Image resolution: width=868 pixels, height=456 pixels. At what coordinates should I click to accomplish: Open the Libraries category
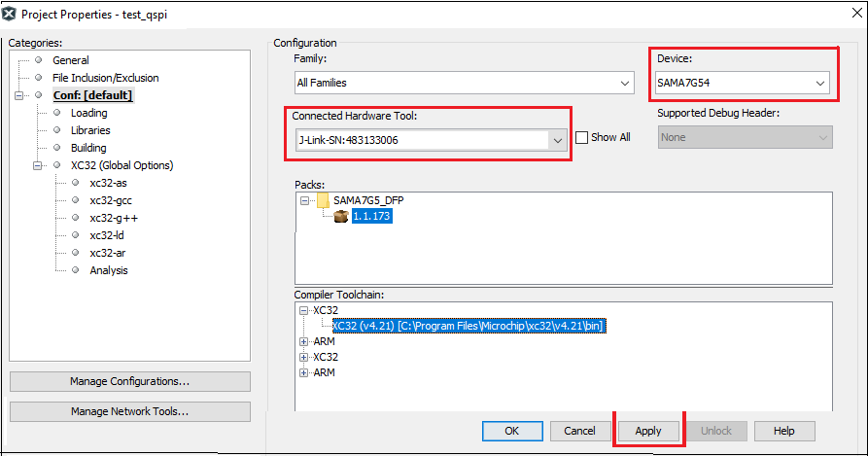(x=90, y=130)
